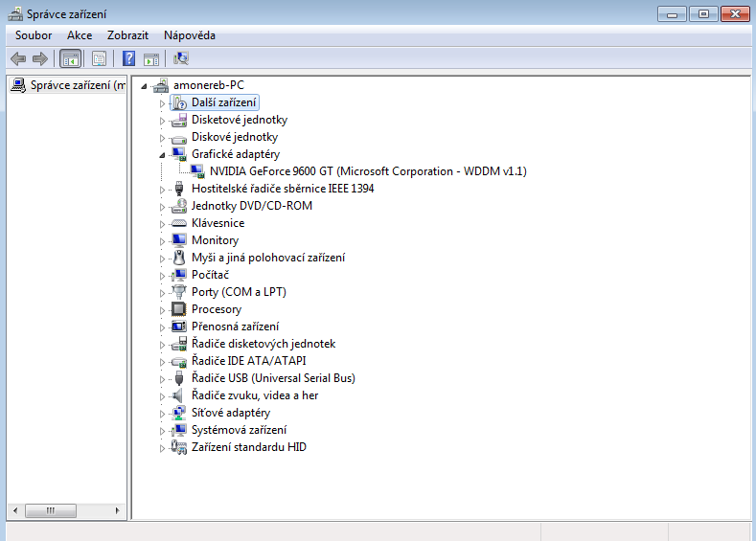The width and height of the screenshot is (756, 541).
Task: Click the Back arrow toolbar icon
Action: click(18, 58)
